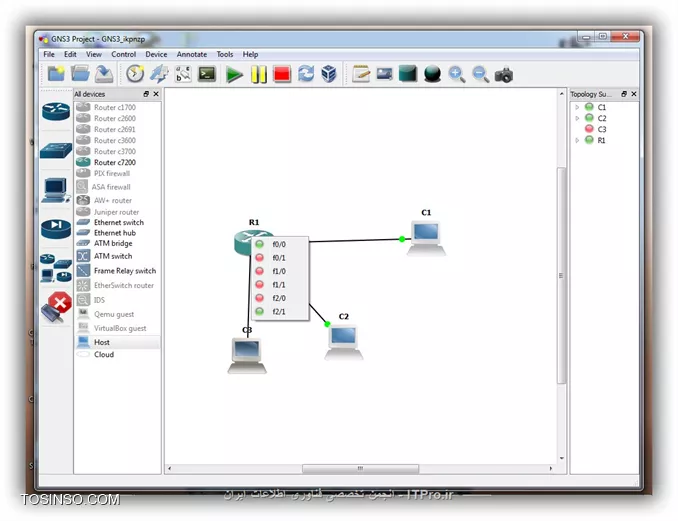
Task: Undock the Topology Summary panel
Action: click(x=624, y=94)
